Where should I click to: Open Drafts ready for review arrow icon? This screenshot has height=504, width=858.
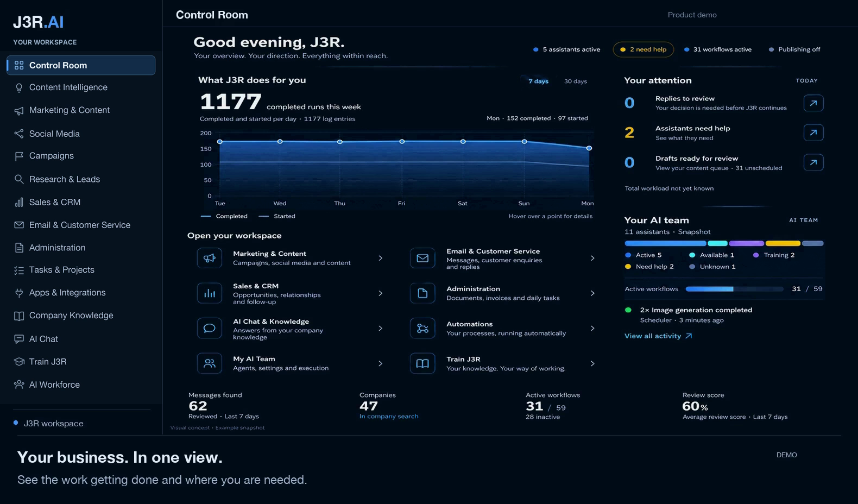pos(813,162)
